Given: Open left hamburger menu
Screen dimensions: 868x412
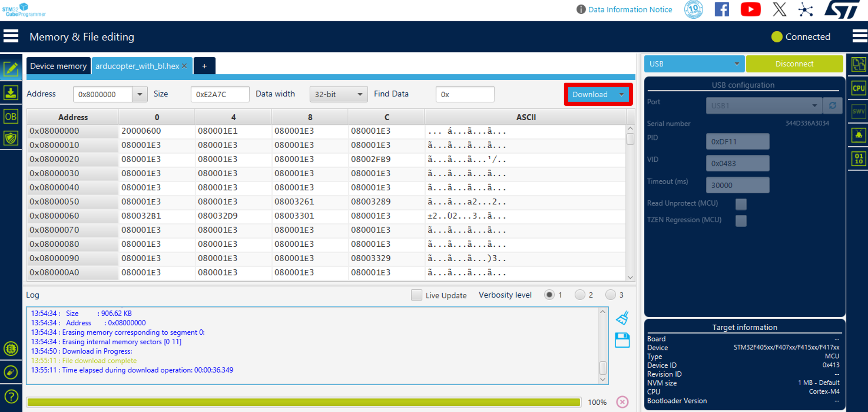Looking at the screenshot, I should coord(11,36).
